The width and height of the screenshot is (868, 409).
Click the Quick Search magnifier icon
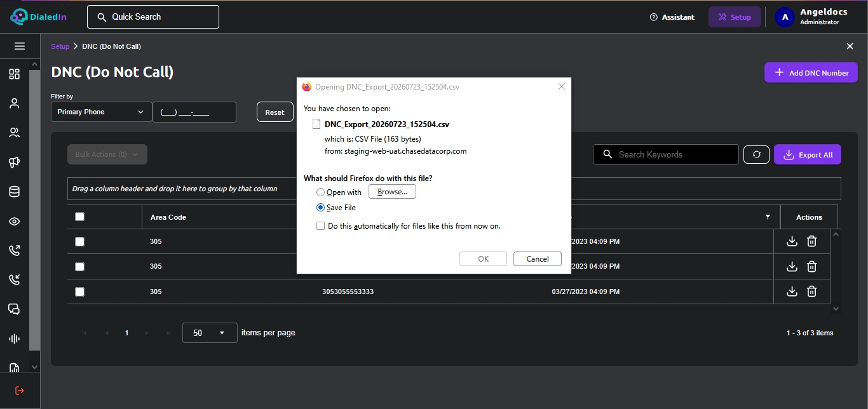pos(102,17)
